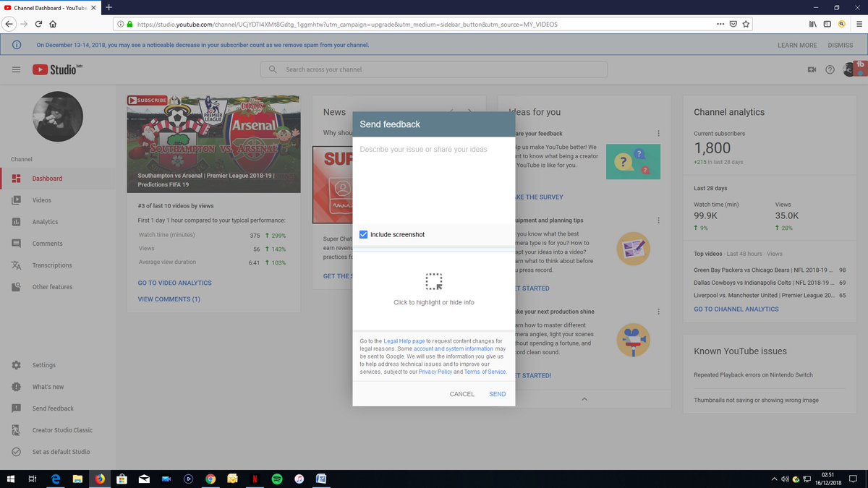The image size is (868, 488).
Task: Click the Firefox back arrow
Action: (9, 24)
